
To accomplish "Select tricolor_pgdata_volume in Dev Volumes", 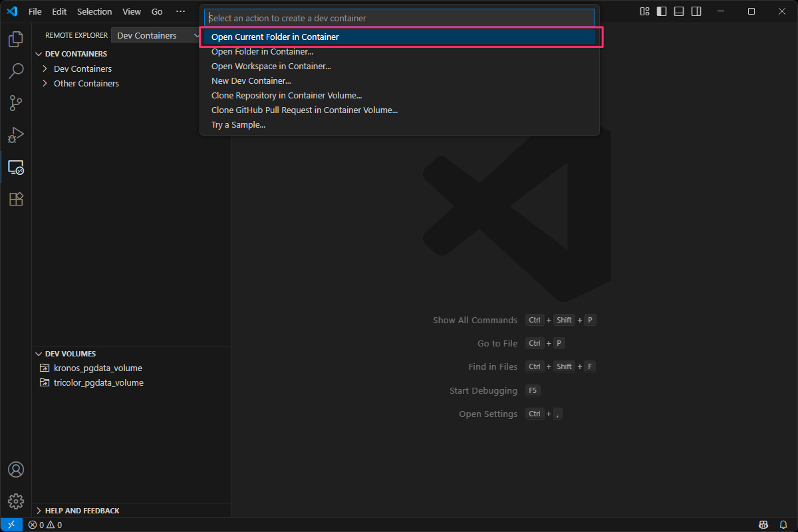I will pyautogui.click(x=131, y=382).
